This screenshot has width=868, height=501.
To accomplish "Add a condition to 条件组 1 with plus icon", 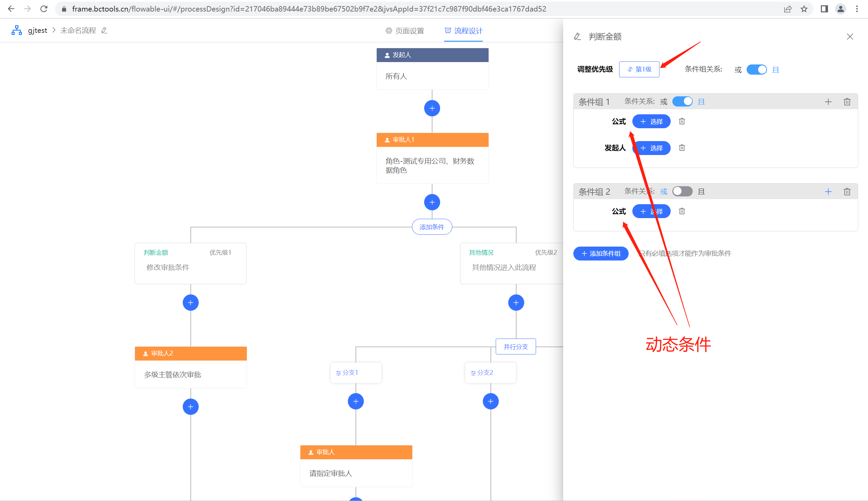I will point(828,102).
